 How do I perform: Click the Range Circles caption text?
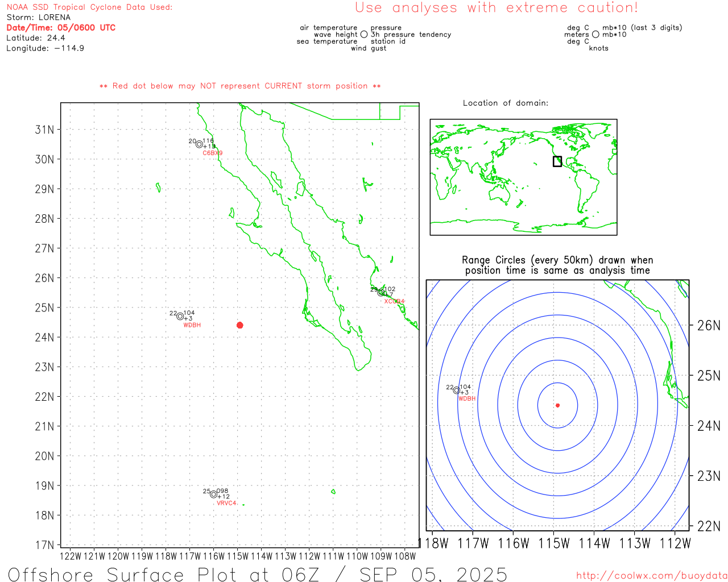(557, 265)
